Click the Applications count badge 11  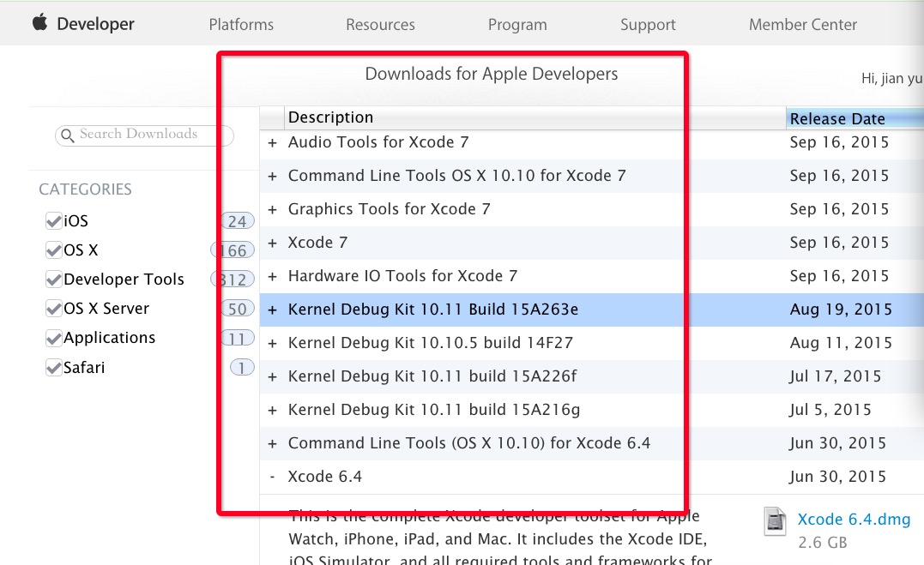point(238,338)
